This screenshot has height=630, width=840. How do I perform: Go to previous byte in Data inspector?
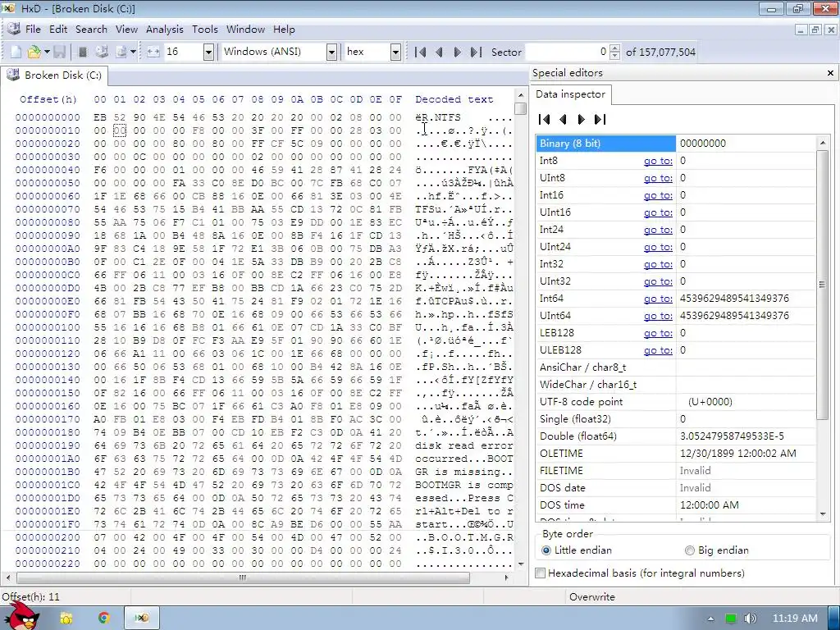tap(563, 120)
